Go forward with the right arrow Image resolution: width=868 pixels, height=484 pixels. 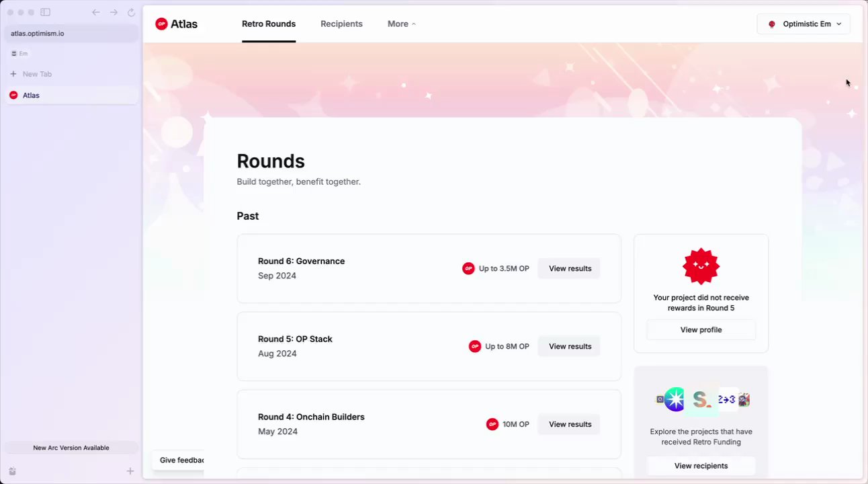click(114, 12)
